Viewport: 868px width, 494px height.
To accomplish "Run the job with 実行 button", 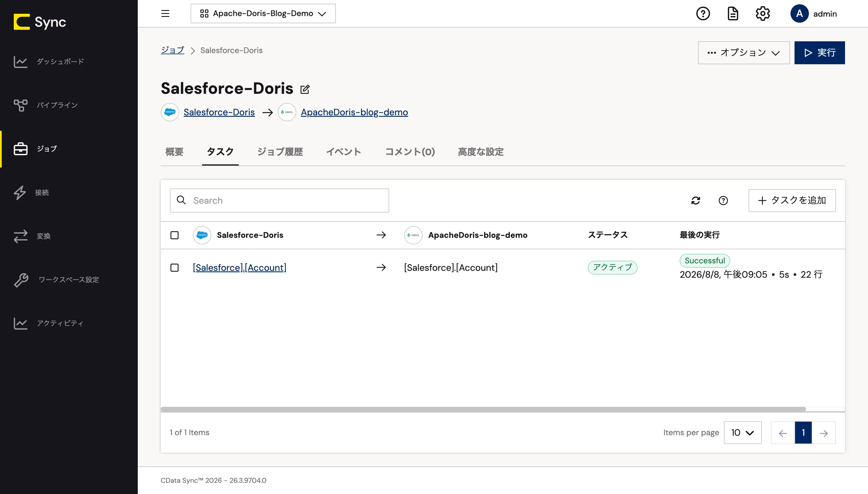I will (819, 52).
